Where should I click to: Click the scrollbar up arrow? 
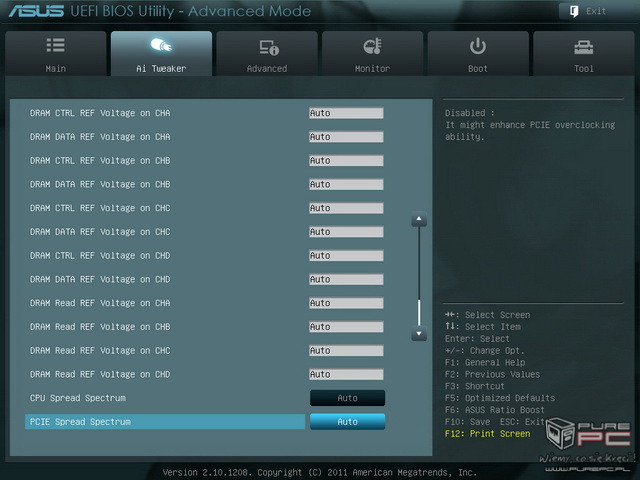click(419, 220)
